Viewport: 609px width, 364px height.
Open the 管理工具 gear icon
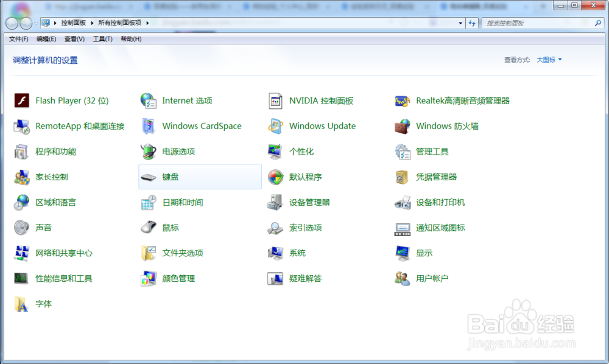click(x=403, y=152)
